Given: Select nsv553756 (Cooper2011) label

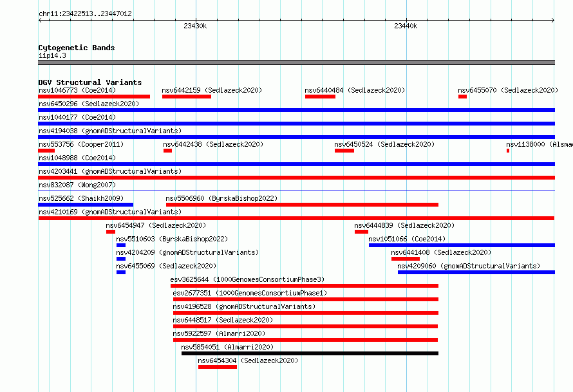Looking at the screenshot, I should point(81,144).
